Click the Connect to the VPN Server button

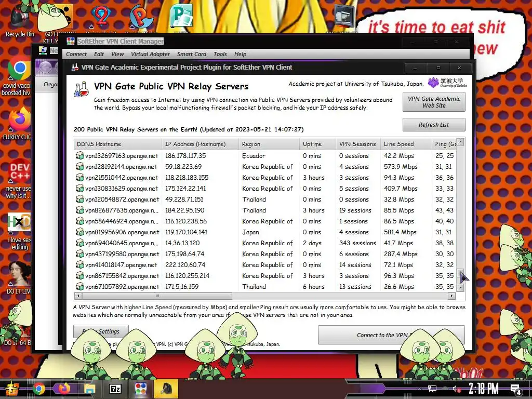pos(391,335)
